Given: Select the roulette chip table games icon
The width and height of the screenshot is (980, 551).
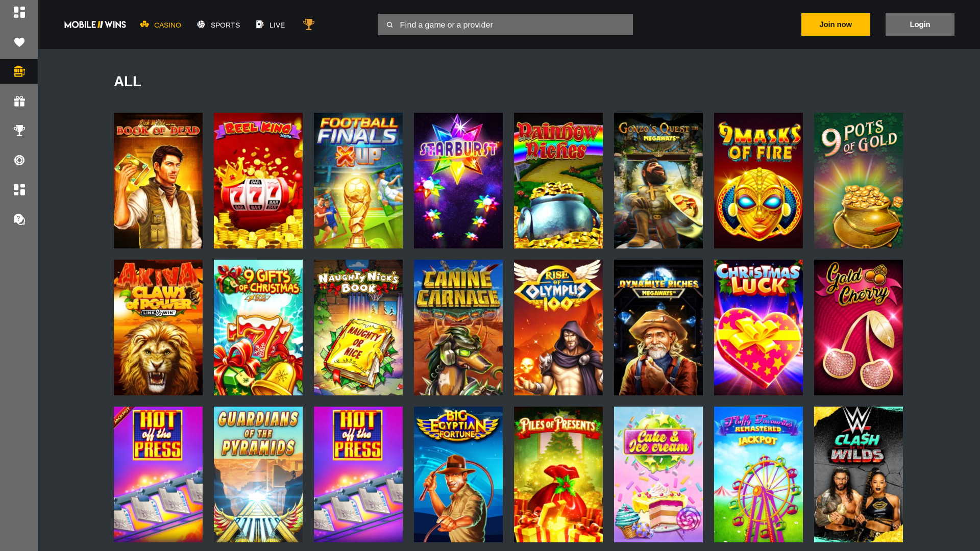Looking at the screenshot, I should click(x=19, y=160).
